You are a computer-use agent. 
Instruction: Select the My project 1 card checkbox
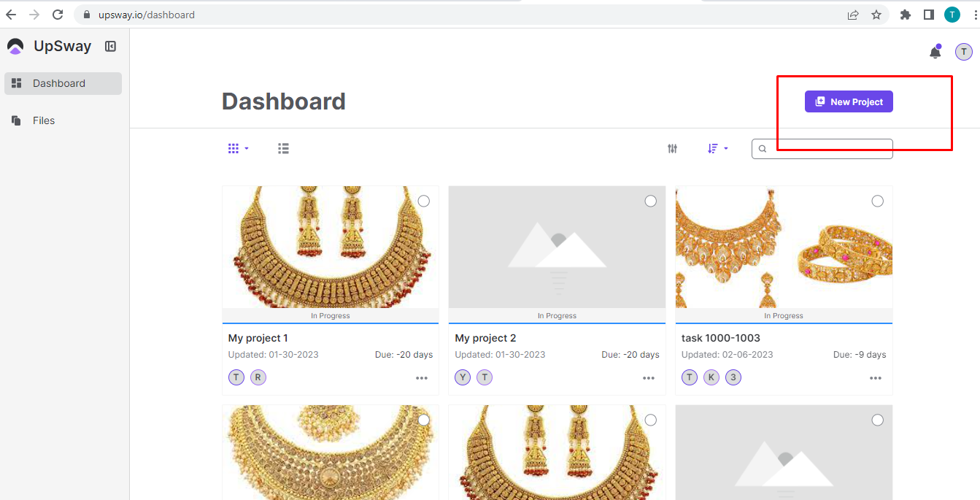point(424,201)
